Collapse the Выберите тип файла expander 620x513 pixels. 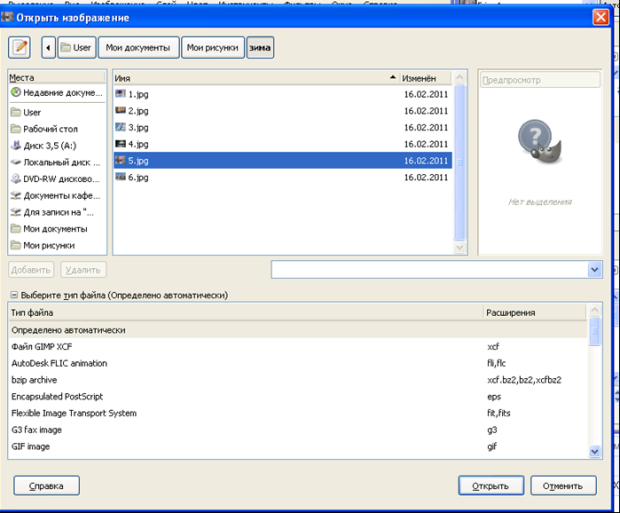point(14,296)
